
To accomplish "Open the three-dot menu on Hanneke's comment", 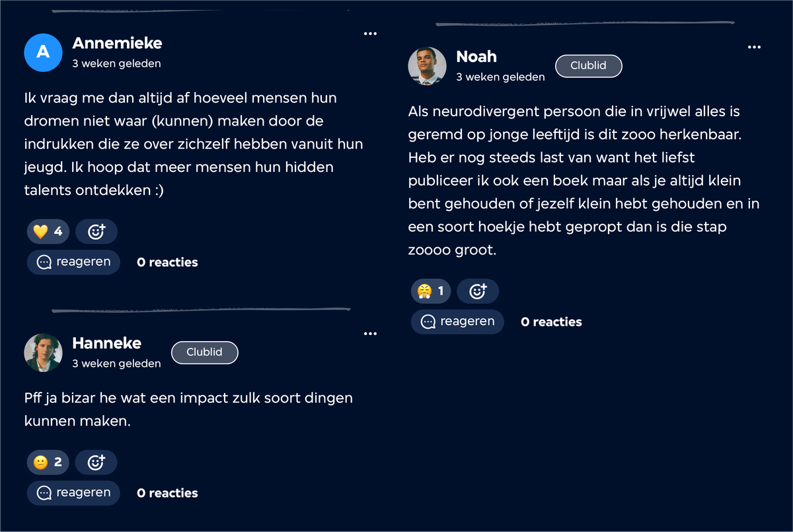I will point(370,334).
